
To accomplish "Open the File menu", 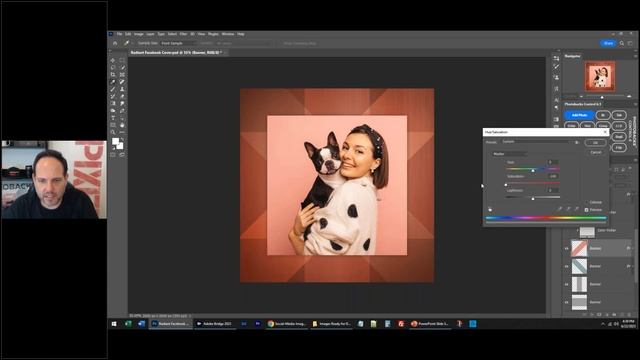I will [x=119, y=34].
